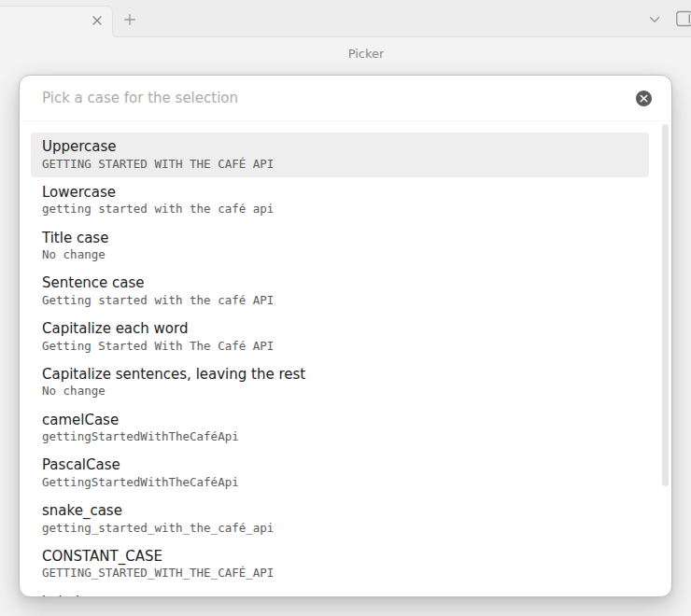
Task: Apply CONSTANT_CASE to the selection
Action: (340, 564)
